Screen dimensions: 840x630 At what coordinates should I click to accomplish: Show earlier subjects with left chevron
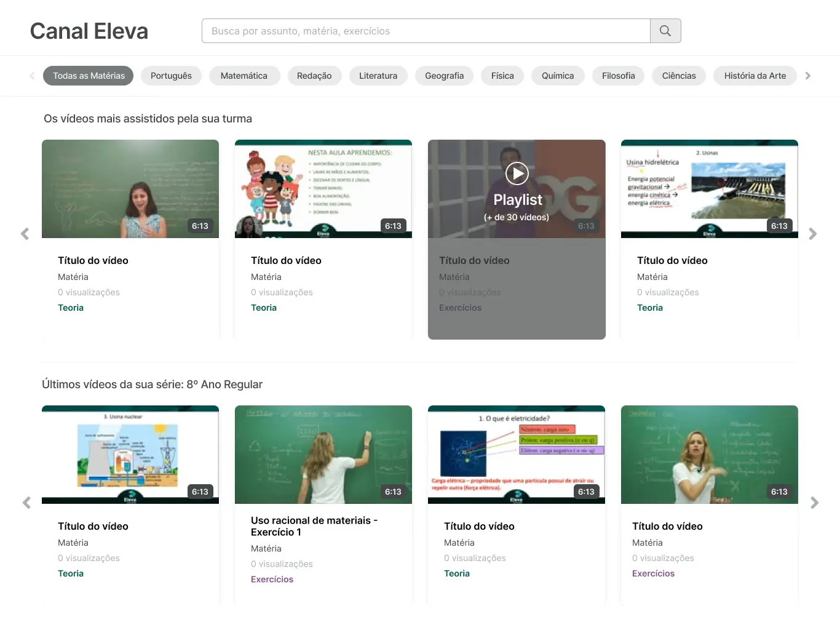tap(32, 76)
